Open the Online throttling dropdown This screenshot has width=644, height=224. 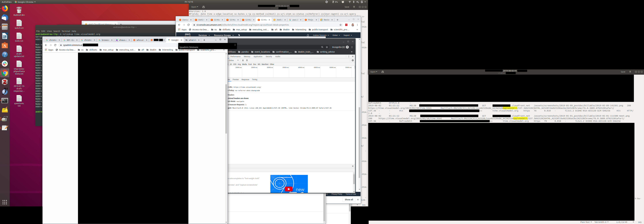tap(233, 60)
